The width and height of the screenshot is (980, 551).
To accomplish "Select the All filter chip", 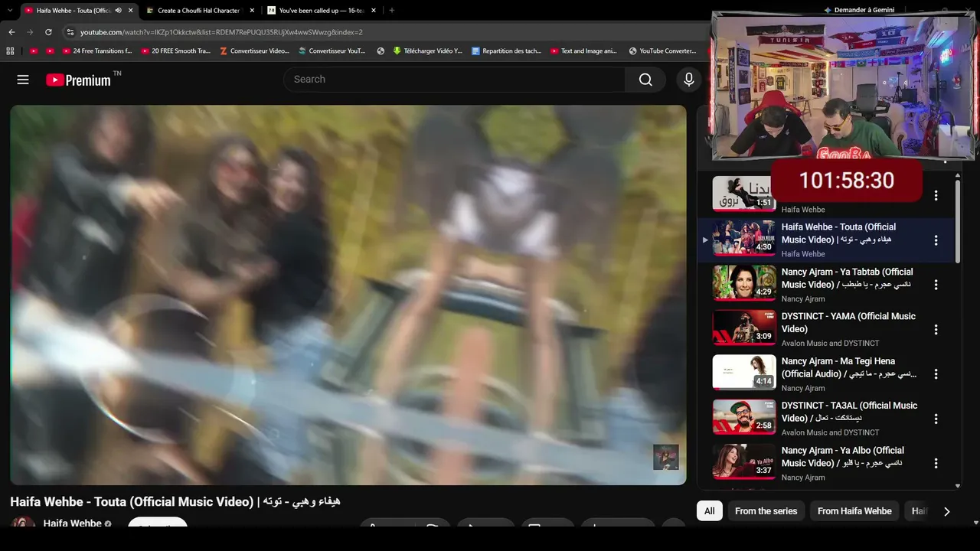I will (710, 511).
